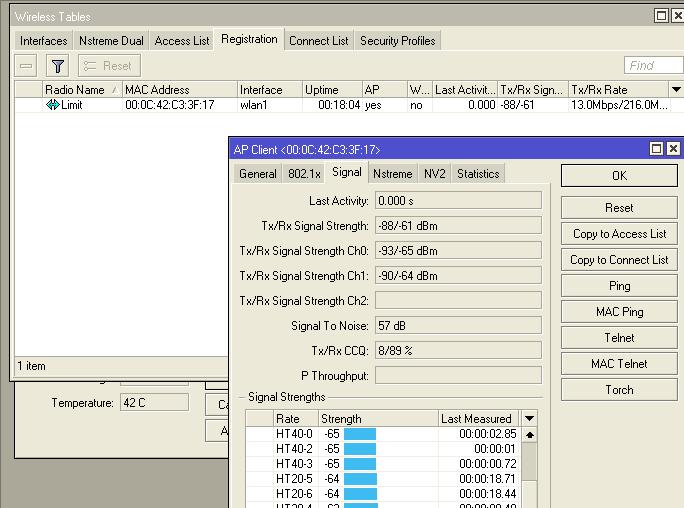Close the AP Client dialog
Viewport: 684px width, 508px height.
click(x=673, y=149)
